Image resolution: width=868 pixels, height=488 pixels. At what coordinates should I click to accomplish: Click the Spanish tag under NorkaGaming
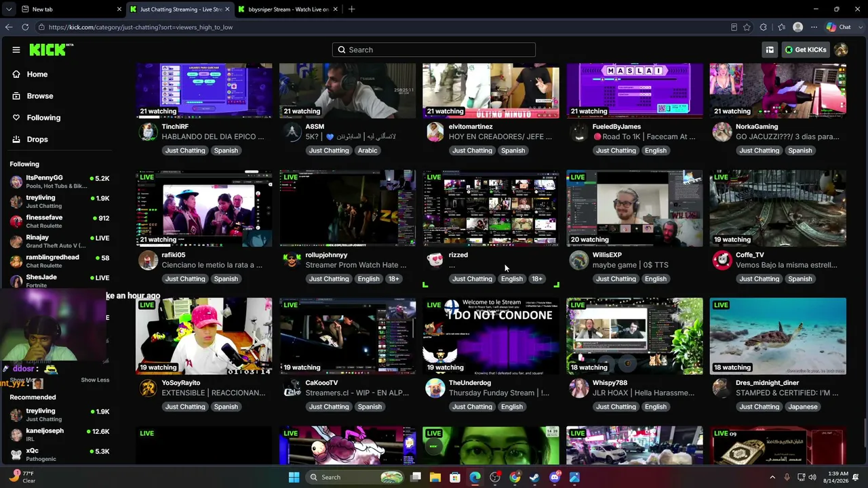800,150
